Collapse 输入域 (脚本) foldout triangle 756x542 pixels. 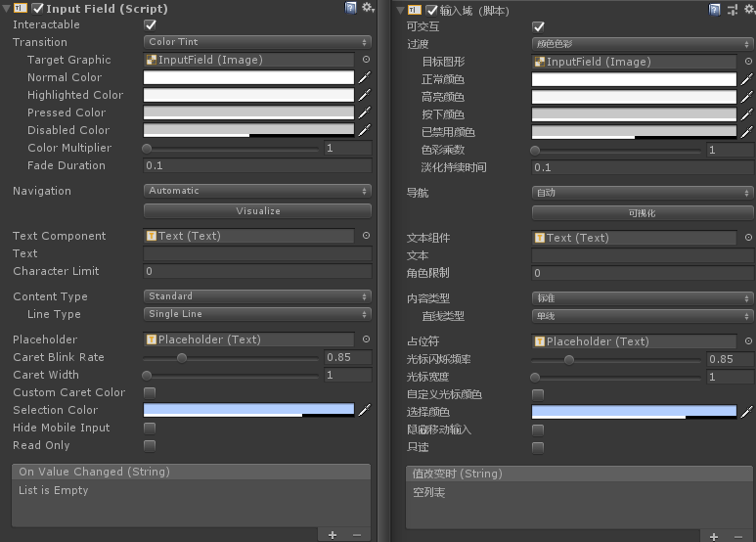400,11
